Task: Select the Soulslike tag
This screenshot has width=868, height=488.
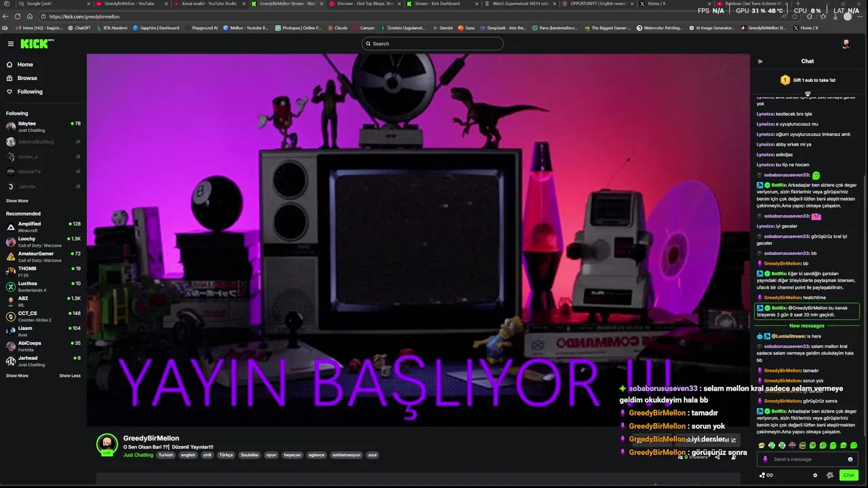Action: coord(250,455)
